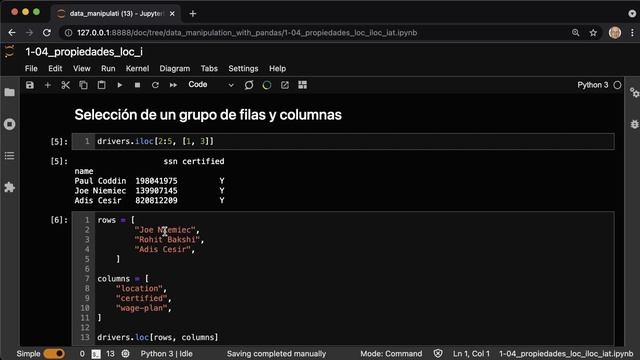This screenshot has height=360, width=640.
Task: Open the Settings menu
Action: [x=243, y=69]
